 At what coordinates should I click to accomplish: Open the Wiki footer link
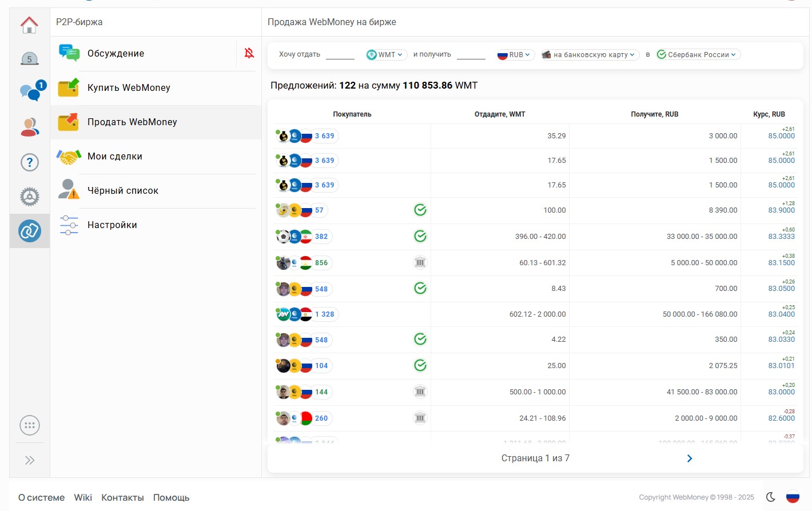click(83, 498)
